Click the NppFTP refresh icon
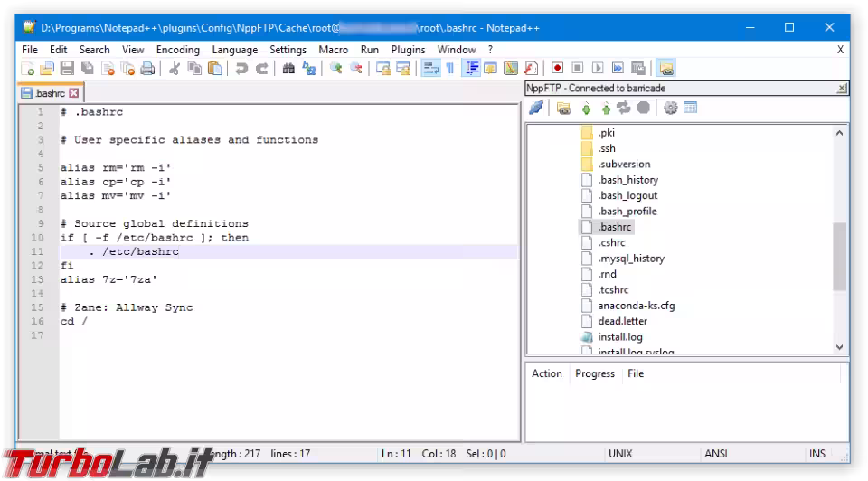This screenshot has height=481, width=868. [624, 108]
